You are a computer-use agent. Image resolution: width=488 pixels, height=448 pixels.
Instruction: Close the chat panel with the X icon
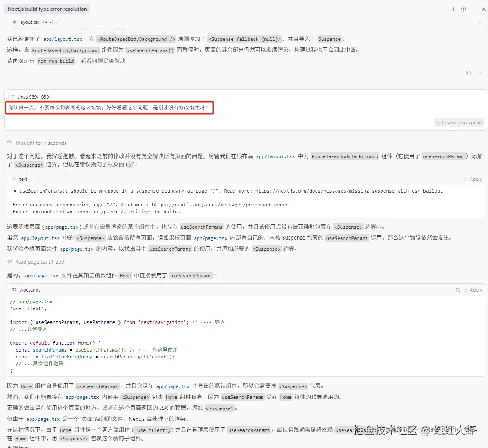[484, 9]
